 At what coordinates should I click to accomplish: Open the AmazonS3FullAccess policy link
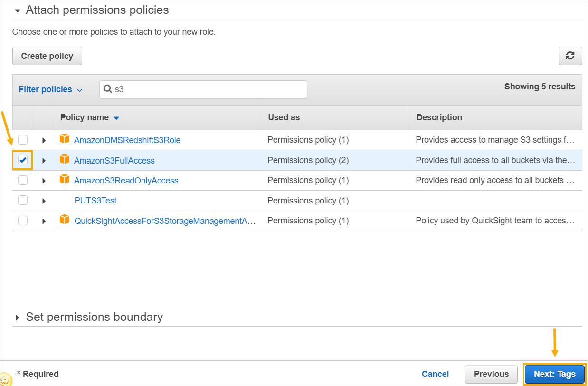tap(114, 161)
